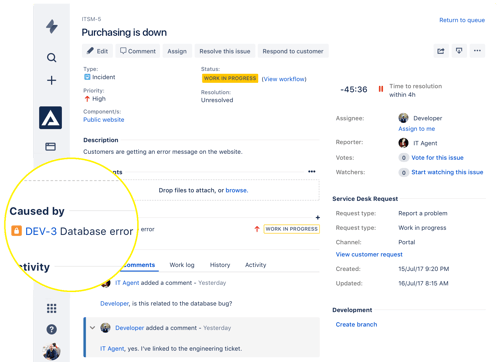Open the help question mark icon
The height and width of the screenshot is (362, 500).
coord(51,329)
